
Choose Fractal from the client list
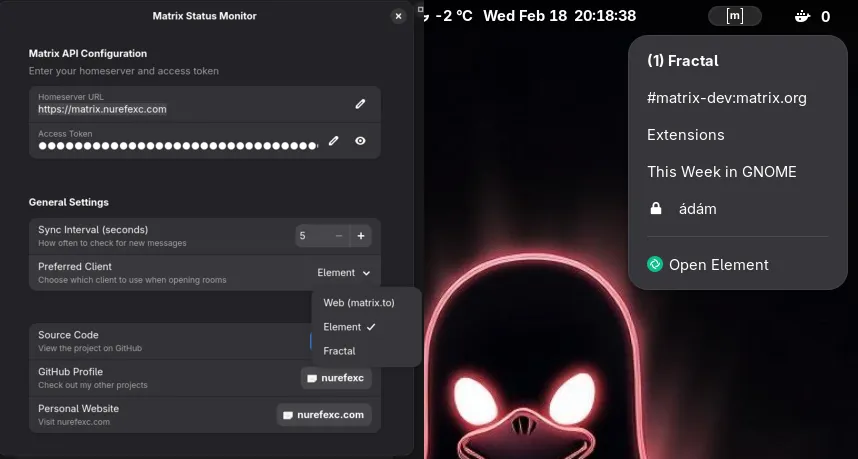pyautogui.click(x=339, y=351)
